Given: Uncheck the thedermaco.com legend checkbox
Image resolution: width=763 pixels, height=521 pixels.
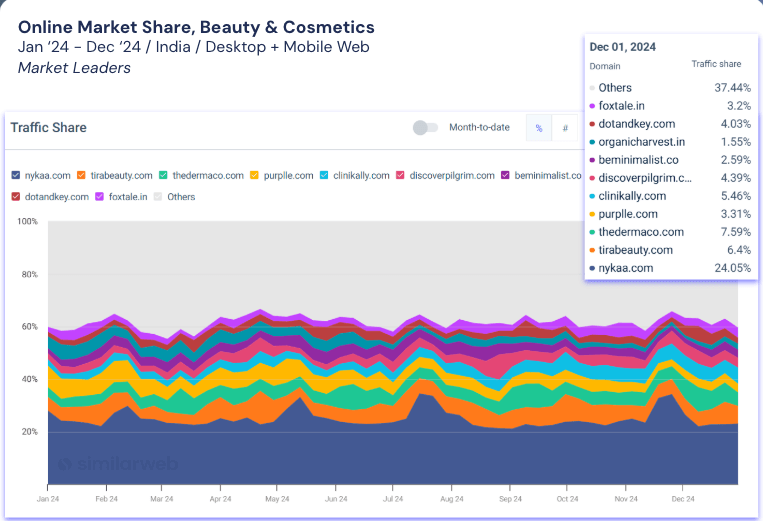Looking at the screenshot, I should coord(163,175).
